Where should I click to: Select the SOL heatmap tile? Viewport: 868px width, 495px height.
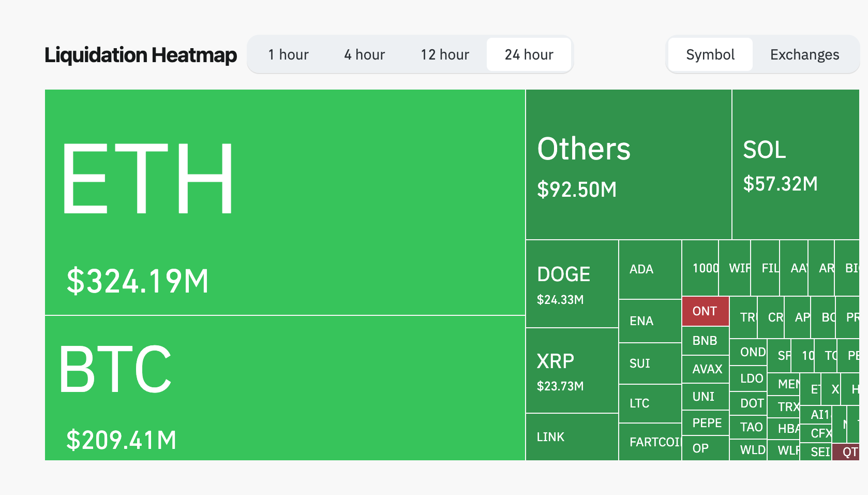(x=795, y=164)
